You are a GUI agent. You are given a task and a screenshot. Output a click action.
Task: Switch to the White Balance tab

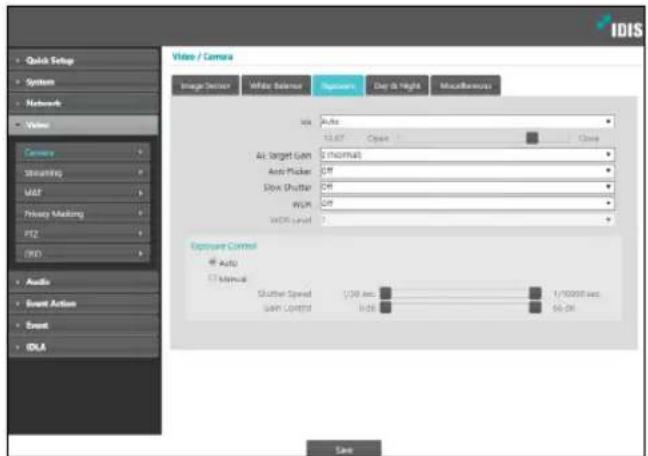276,86
